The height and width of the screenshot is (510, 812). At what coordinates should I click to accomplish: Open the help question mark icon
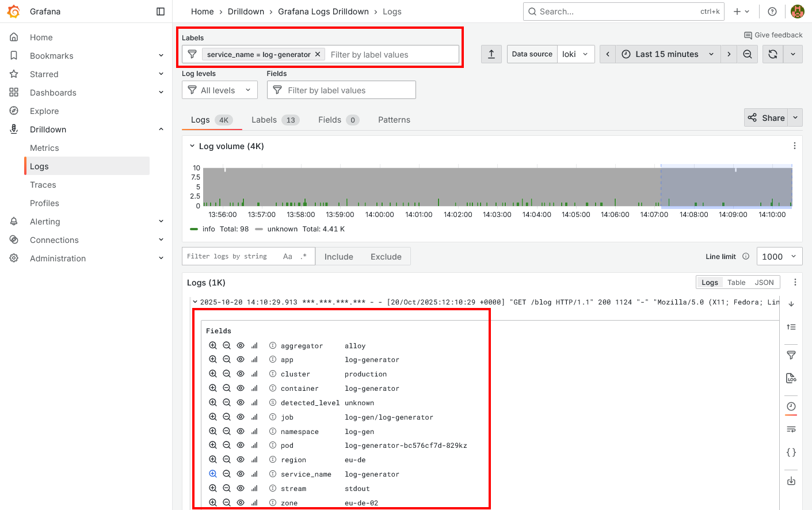coord(772,12)
